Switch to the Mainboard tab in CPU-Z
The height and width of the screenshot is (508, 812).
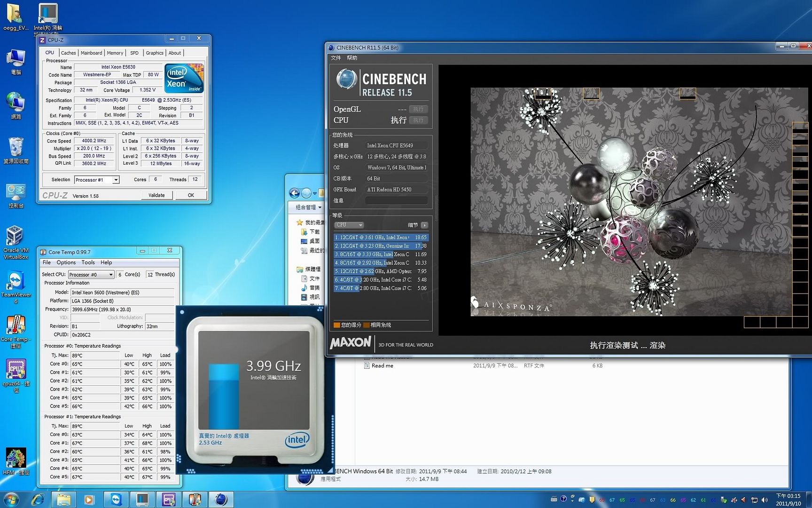click(x=91, y=53)
